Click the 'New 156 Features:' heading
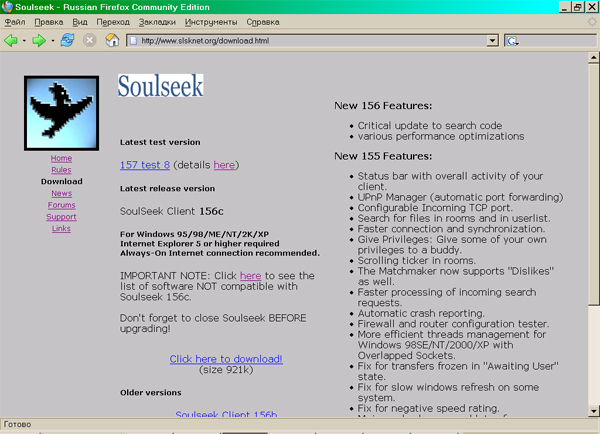The image size is (600, 434). click(383, 106)
